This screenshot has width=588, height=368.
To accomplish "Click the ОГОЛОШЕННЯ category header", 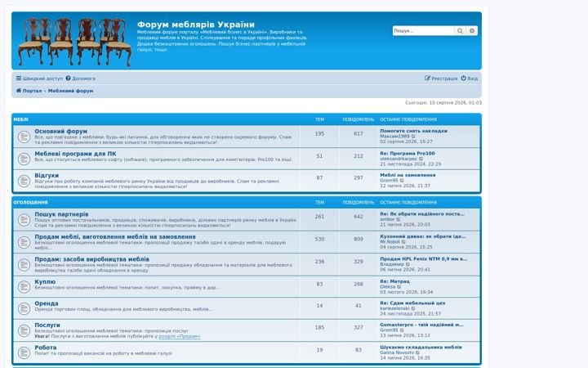I will click(30, 203).
